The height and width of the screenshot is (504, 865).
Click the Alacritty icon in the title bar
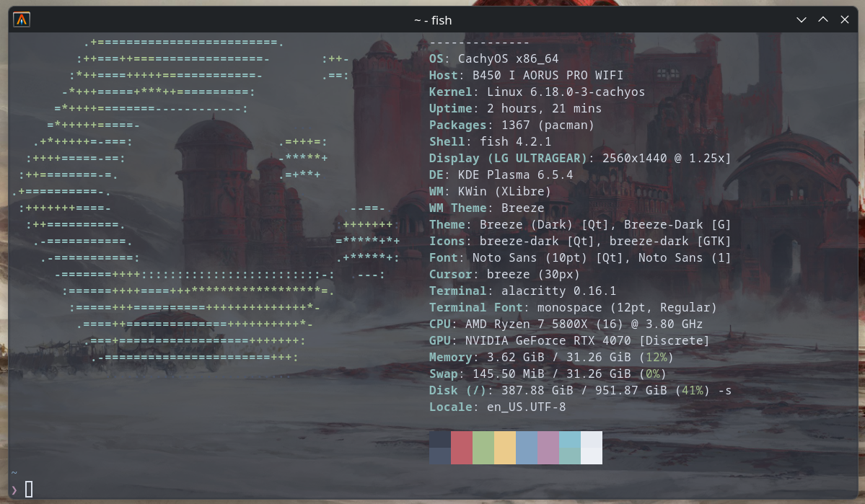tap(22, 20)
